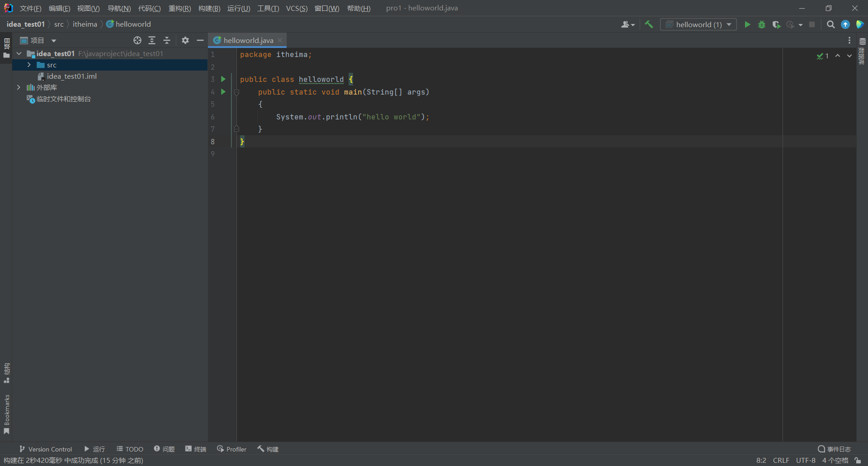
Task: Expand the src folder
Action: pyautogui.click(x=29, y=65)
